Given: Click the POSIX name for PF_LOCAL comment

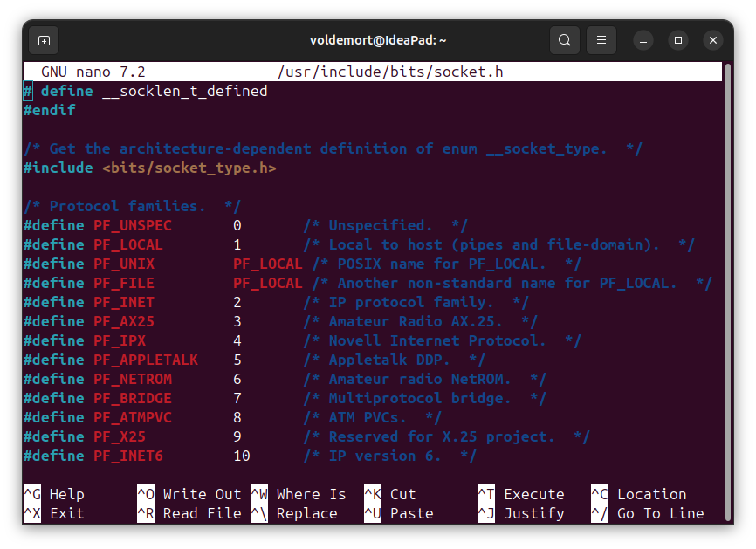Looking at the screenshot, I should pos(446,264).
